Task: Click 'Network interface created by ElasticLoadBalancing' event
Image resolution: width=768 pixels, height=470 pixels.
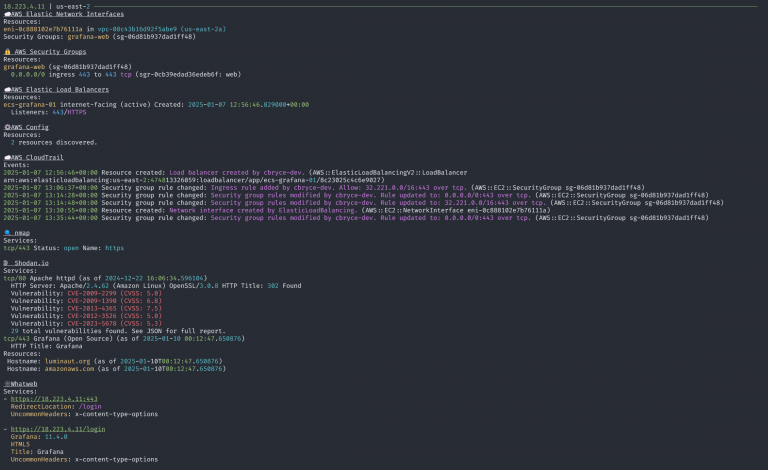Action: click(x=264, y=211)
